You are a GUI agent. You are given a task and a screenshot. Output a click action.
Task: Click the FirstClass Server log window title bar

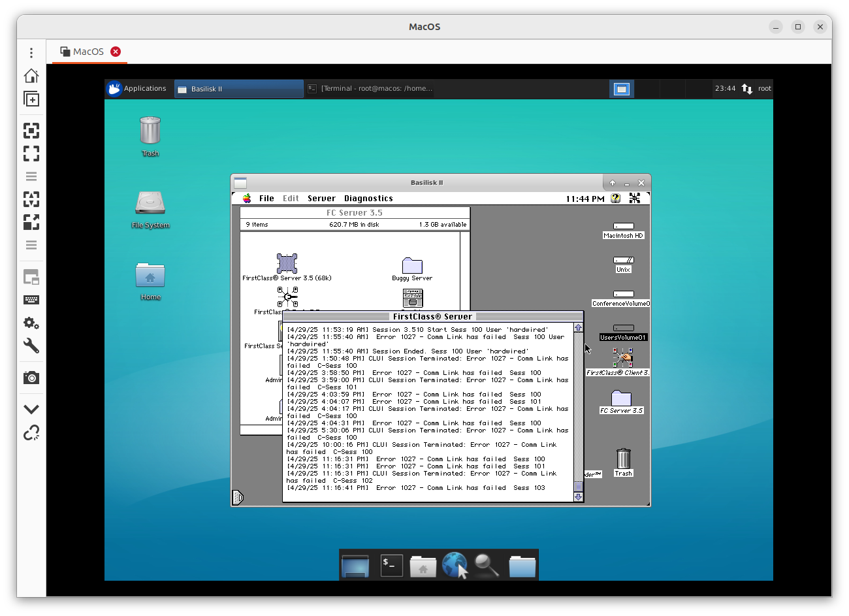pyautogui.click(x=432, y=317)
